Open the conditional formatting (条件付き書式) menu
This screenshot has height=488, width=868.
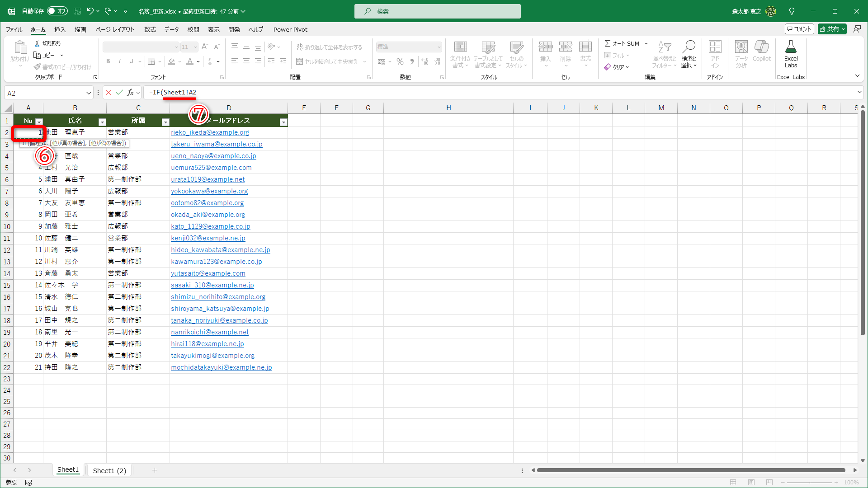point(460,54)
